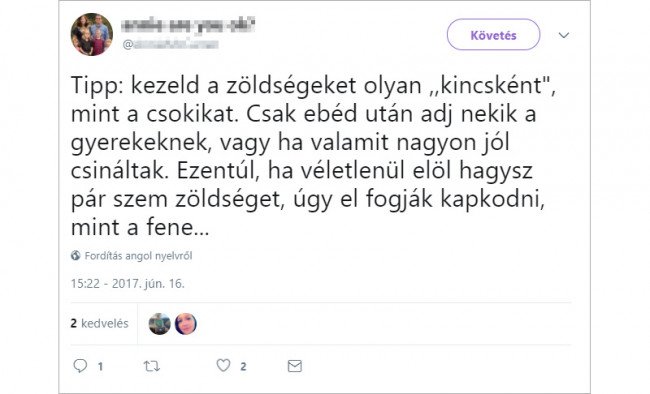View the 2 kedvelés likes list

tap(99, 323)
